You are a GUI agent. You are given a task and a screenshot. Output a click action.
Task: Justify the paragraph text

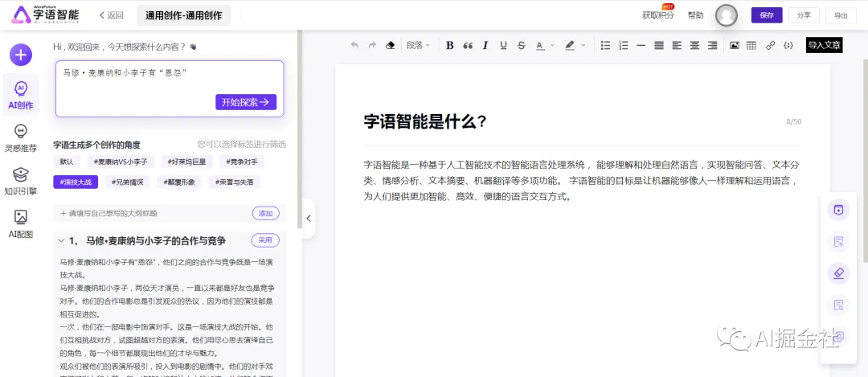pyautogui.click(x=659, y=45)
